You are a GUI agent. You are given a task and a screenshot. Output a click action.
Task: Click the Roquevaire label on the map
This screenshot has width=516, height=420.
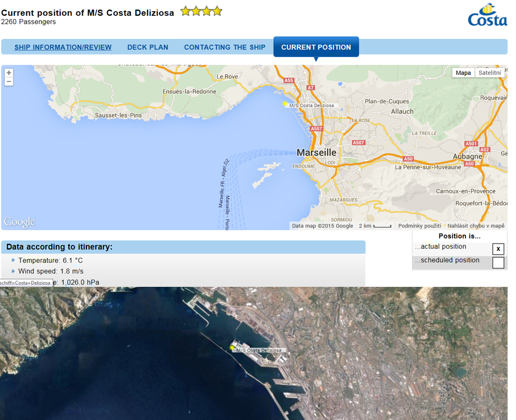point(494,98)
